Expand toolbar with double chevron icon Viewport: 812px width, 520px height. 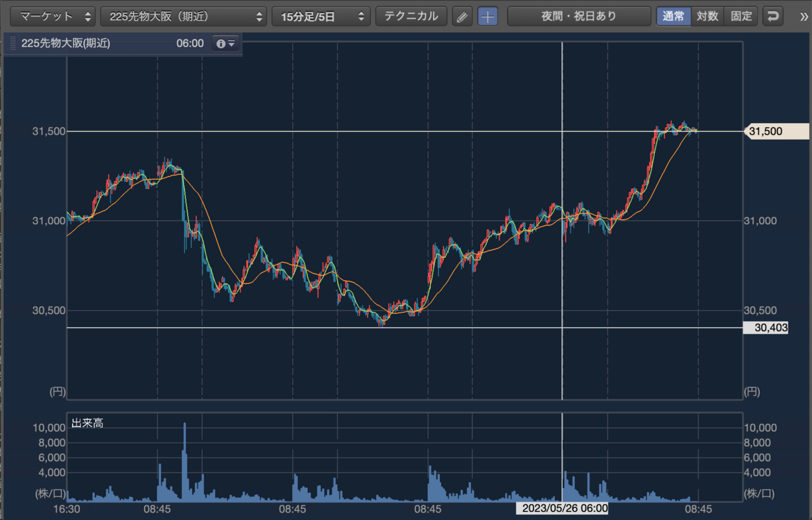pos(803,16)
